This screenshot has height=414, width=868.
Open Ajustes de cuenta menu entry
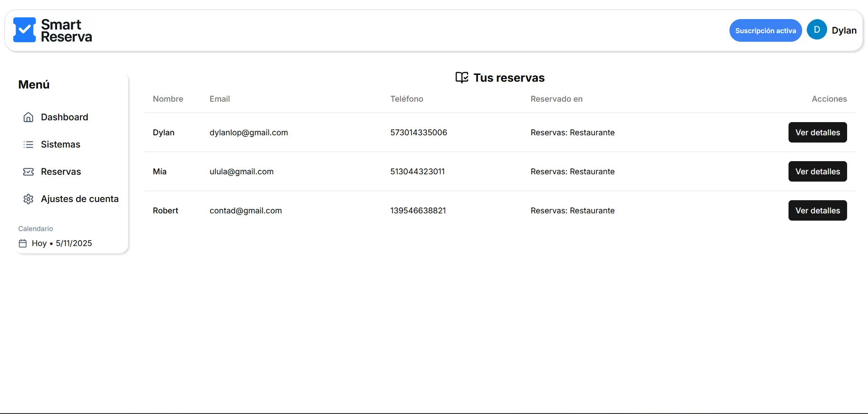[79, 199]
